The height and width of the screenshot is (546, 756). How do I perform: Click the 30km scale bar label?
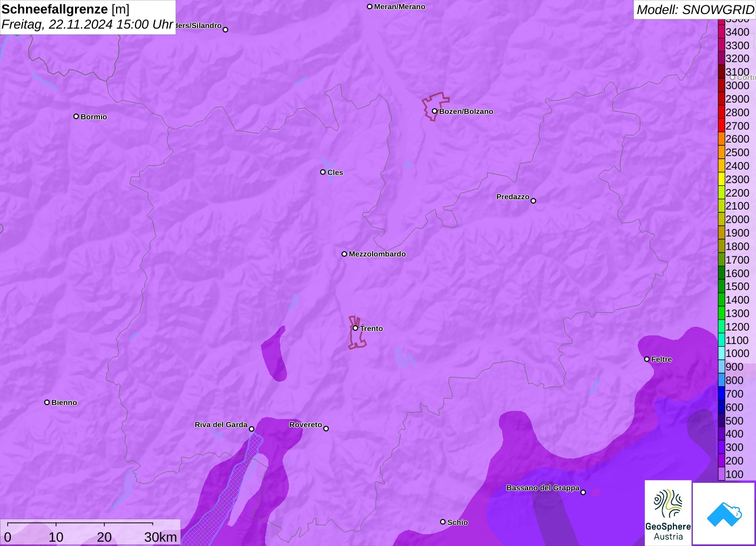pyautogui.click(x=161, y=537)
